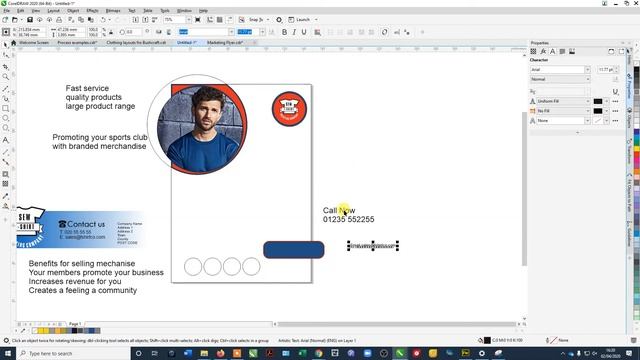Viewport: 640px width, 360px height.
Task: Open the Text menu
Action: coord(132,11)
